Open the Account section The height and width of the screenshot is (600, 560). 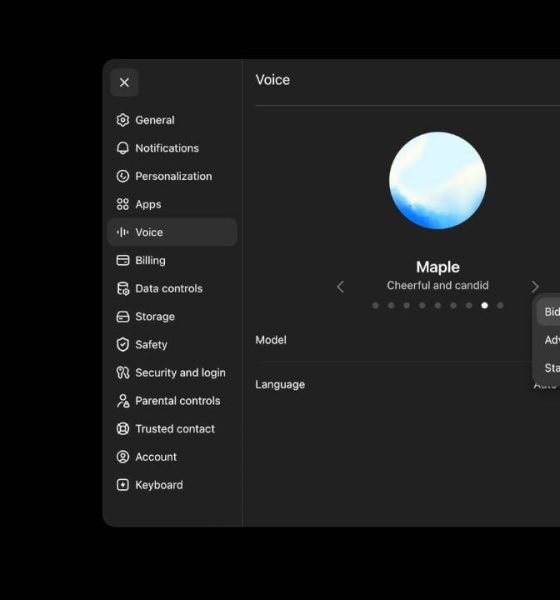point(172,457)
